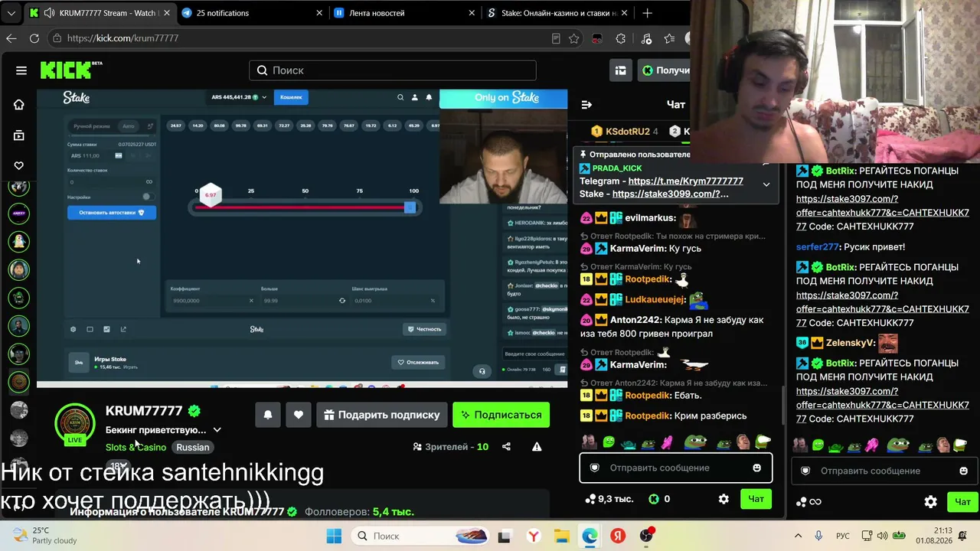This screenshot has width=980, height=551.
Task: Click the green Подписаться button
Action: pos(501,415)
